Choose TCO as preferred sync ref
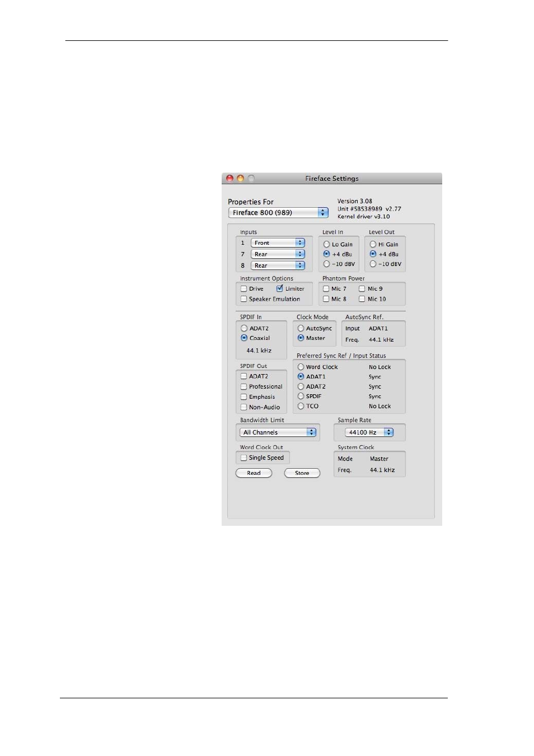 pos(301,406)
